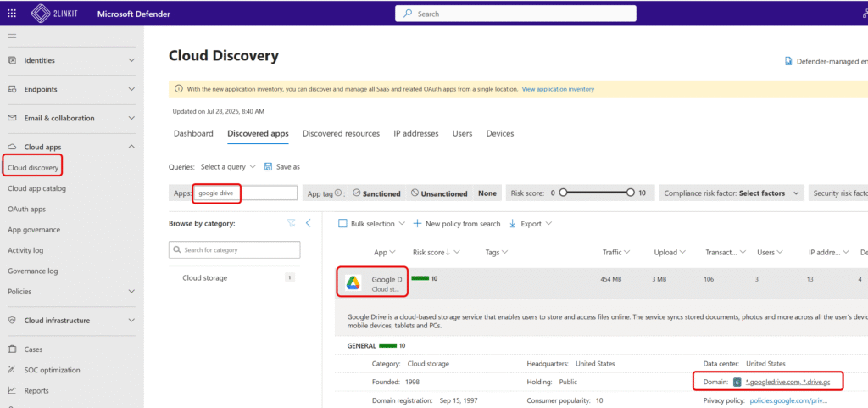The image size is (868, 408).
Task: Click the category search magnifier icon
Action: click(177, 250)
